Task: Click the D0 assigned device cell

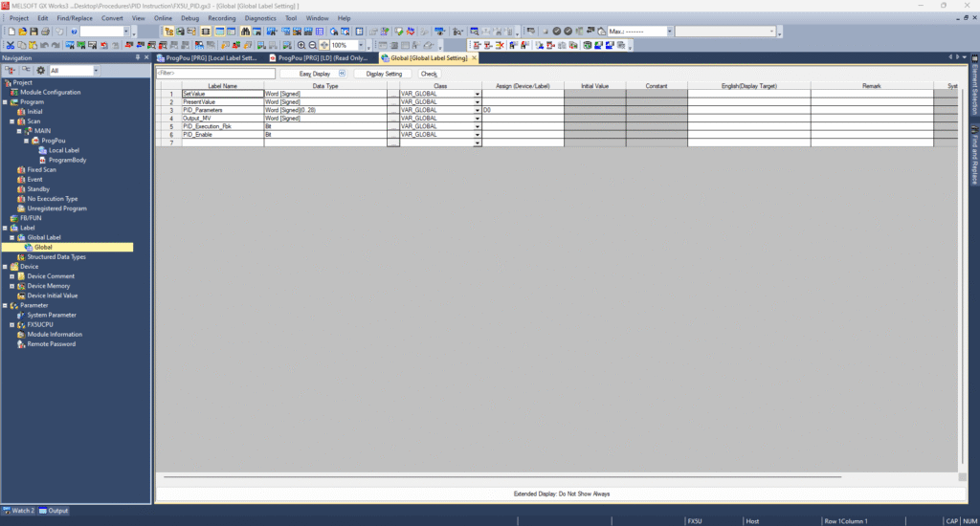Action: coord(523,110)
